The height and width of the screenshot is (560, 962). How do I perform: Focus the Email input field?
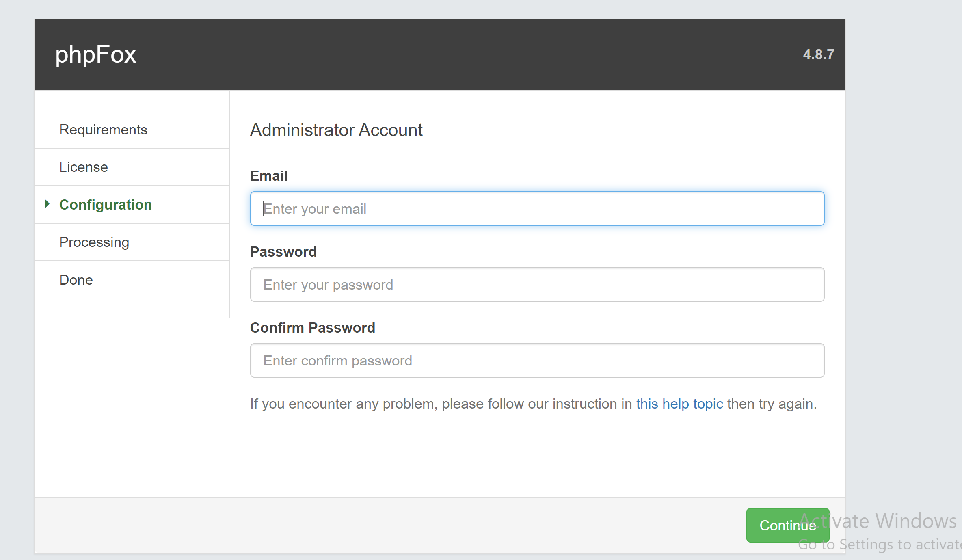537,209
